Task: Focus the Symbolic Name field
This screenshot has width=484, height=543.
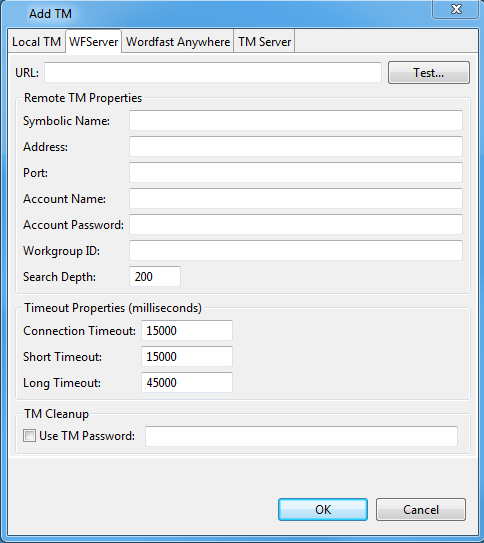Action: tap(296, 121)
